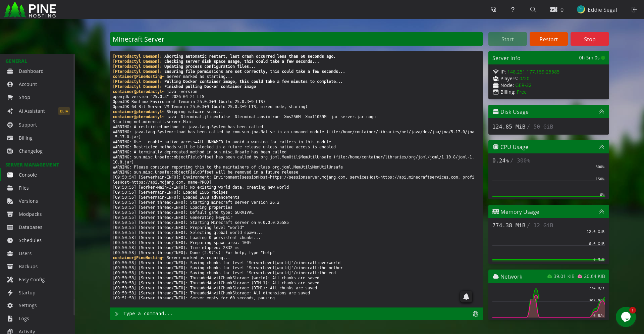Viewport: 644px width, 334px height.
Task: Click the 39.01 KiB download value
Action: coord(564,276)
